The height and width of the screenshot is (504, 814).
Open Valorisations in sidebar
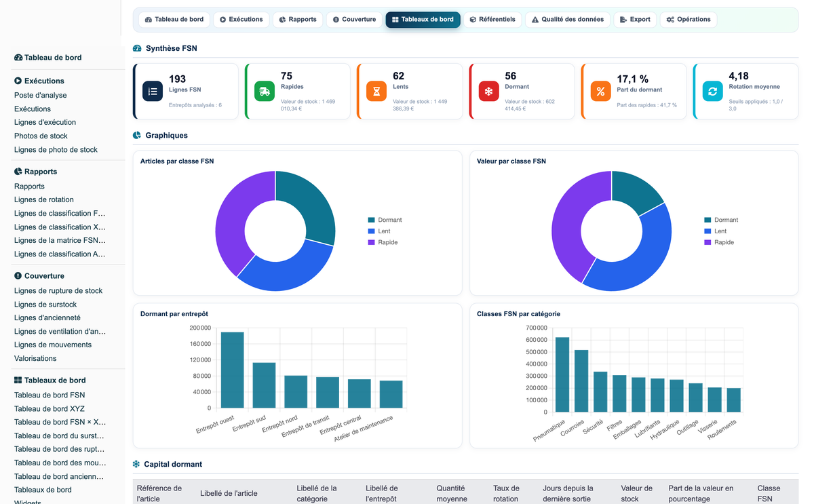[35, 359]
